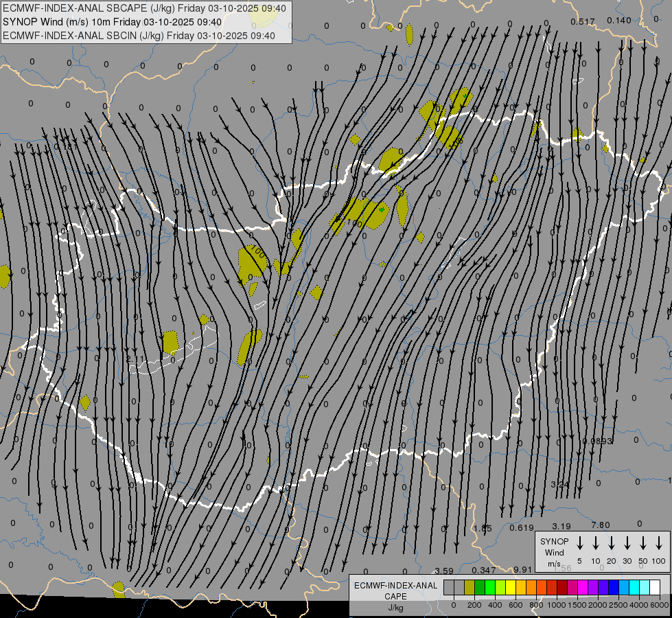The image size is (672, 618).
Task: Select the white swatch at CAPE scale end
Action: pos(655,588)
